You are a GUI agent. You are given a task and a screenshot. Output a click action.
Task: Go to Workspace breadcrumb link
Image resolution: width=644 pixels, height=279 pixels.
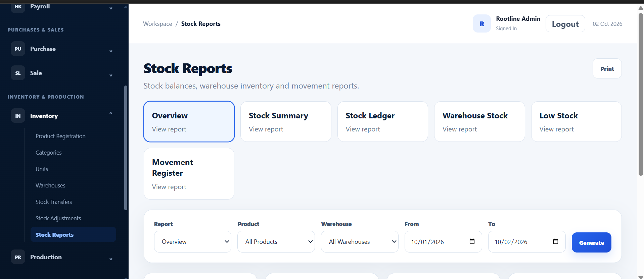click(x=157, y=24)
